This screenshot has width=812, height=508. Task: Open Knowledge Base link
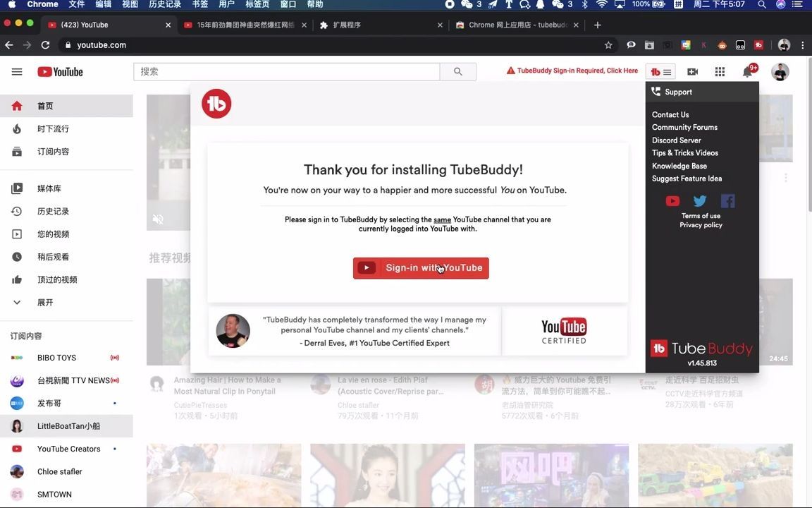click(x=679, y=166)
